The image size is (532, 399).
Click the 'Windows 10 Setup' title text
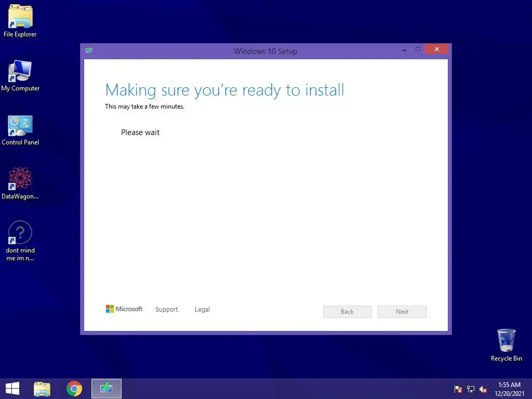pyautogui.click(x=265, y=51)
